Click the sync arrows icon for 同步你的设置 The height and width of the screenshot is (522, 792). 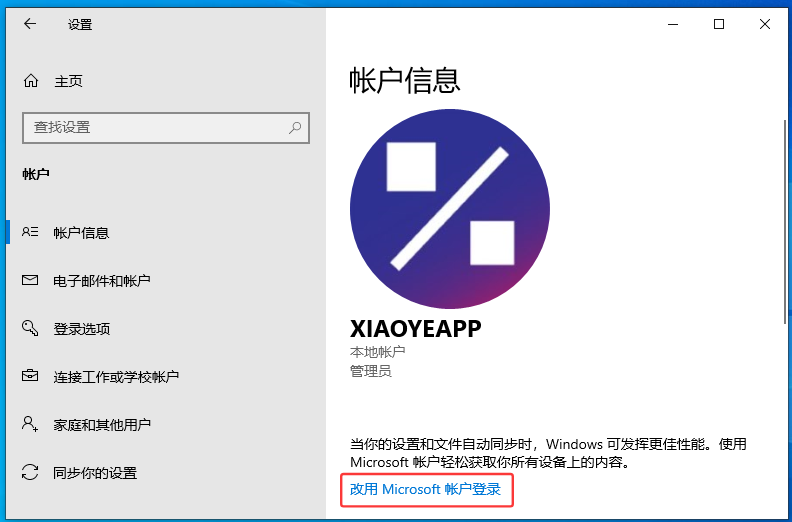30,473
